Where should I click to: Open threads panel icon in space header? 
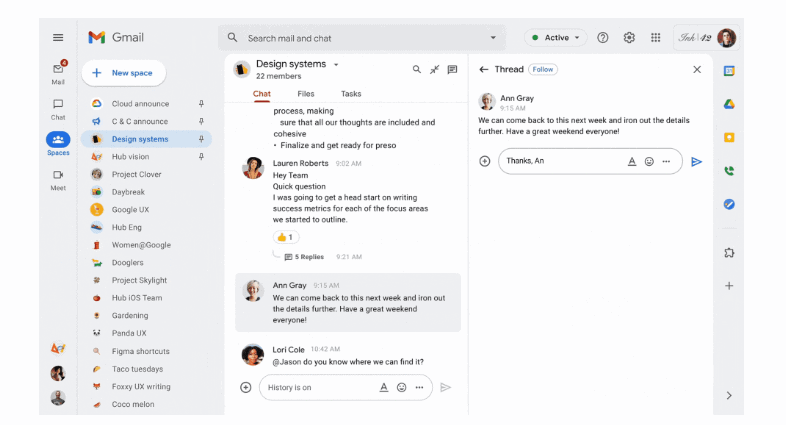click(452, 70)
